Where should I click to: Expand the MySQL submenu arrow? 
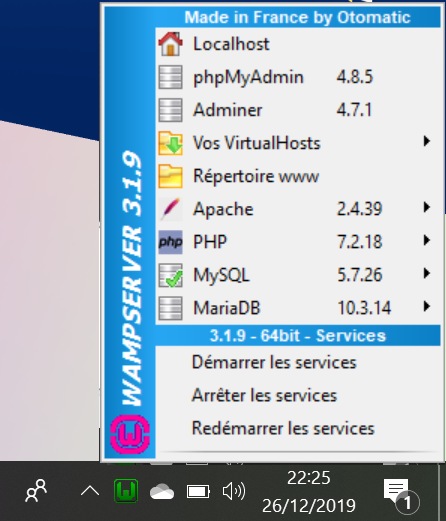click(x=426, y=273)
